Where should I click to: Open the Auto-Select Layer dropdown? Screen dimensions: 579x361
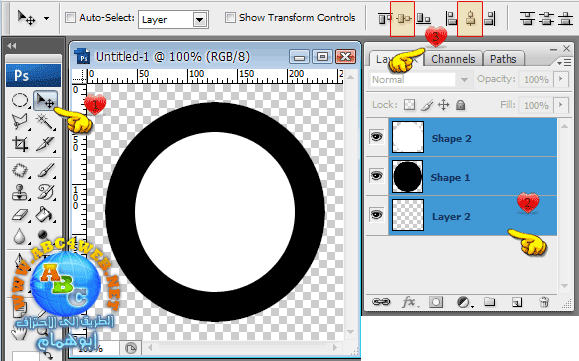coord(174,20)
